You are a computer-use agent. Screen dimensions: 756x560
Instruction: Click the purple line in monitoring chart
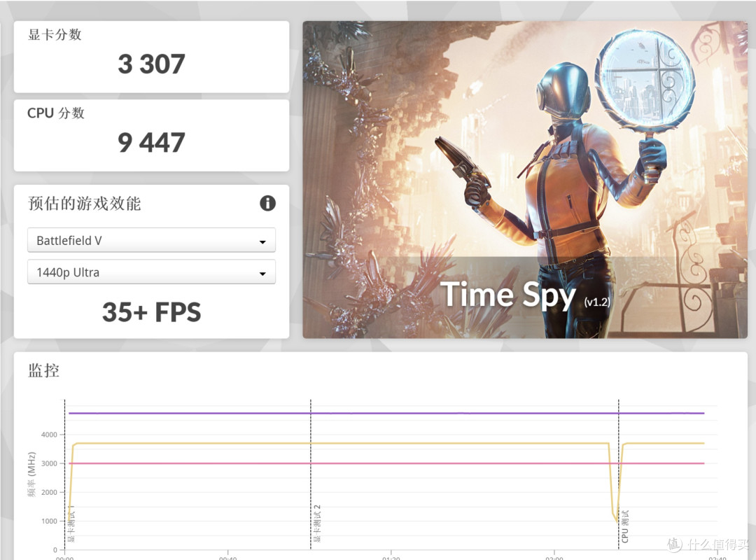tap(386, 413)
